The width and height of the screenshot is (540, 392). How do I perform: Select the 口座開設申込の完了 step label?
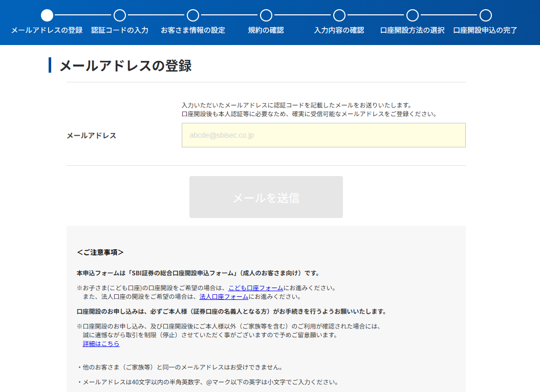point(486,30)
